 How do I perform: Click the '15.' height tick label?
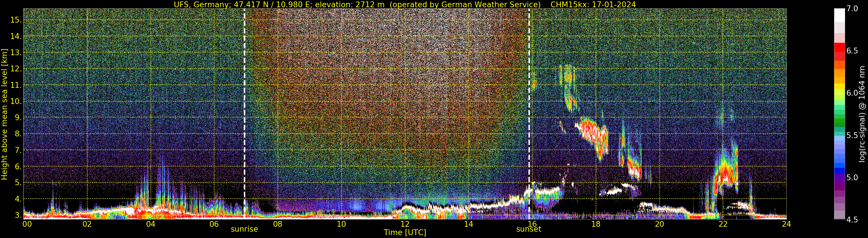click(16, 20)
